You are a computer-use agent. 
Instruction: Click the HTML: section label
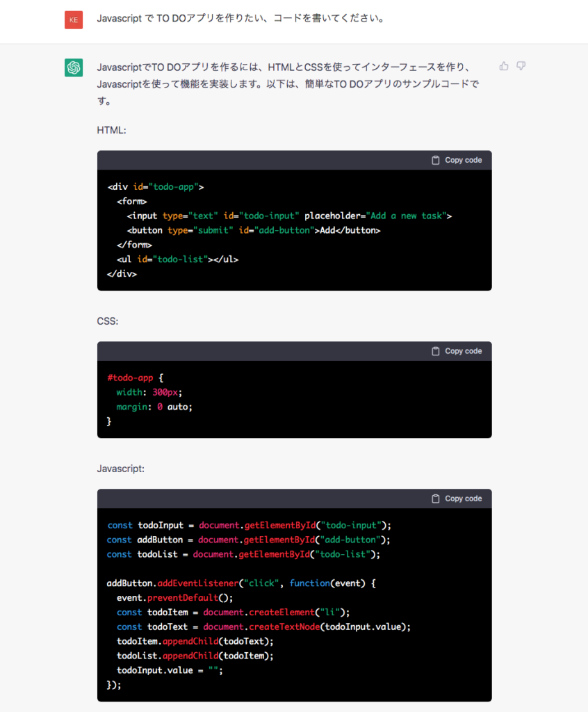[112, 130]
